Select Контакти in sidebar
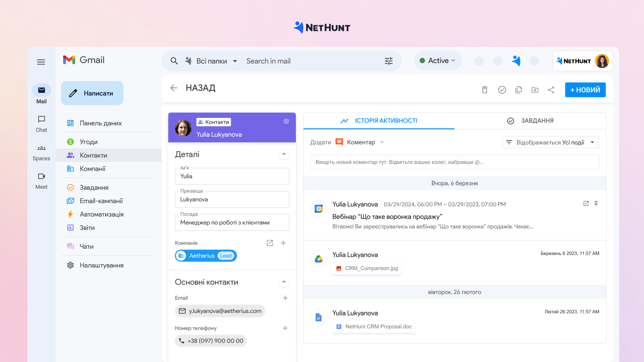Viewport: 644px width, 362px height. tap(108, 155)
